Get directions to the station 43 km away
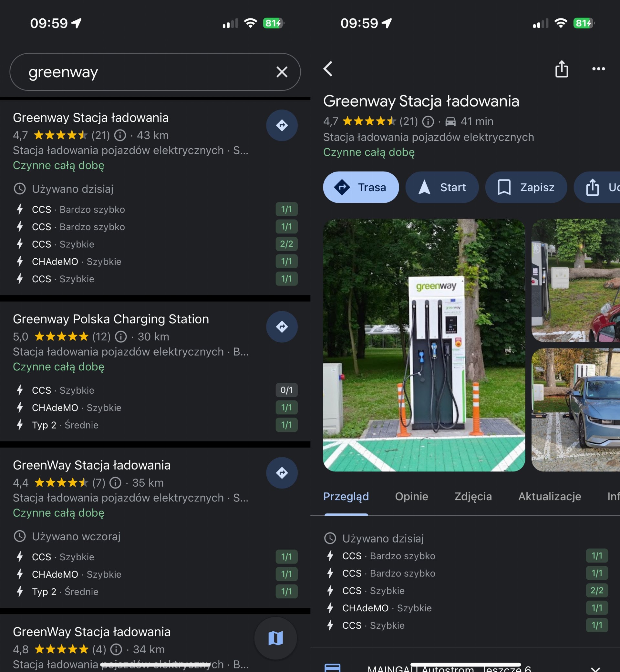 click(x=282, y=126)
